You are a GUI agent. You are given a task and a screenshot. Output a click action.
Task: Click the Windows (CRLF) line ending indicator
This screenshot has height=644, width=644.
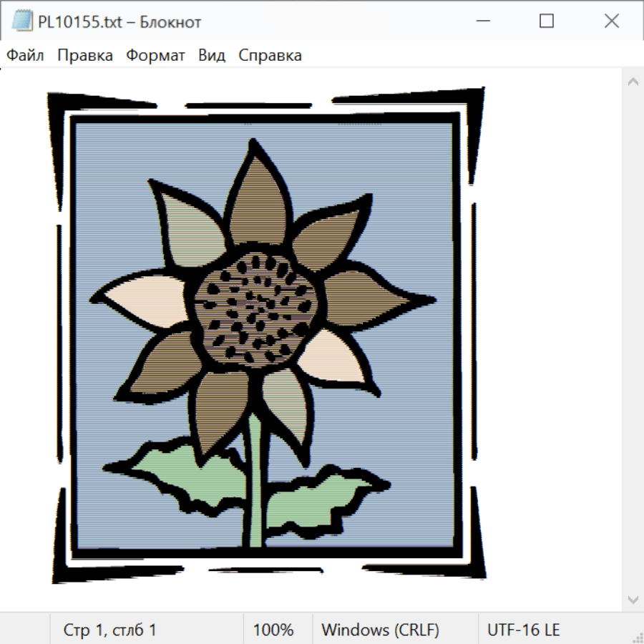coord(380,630)
